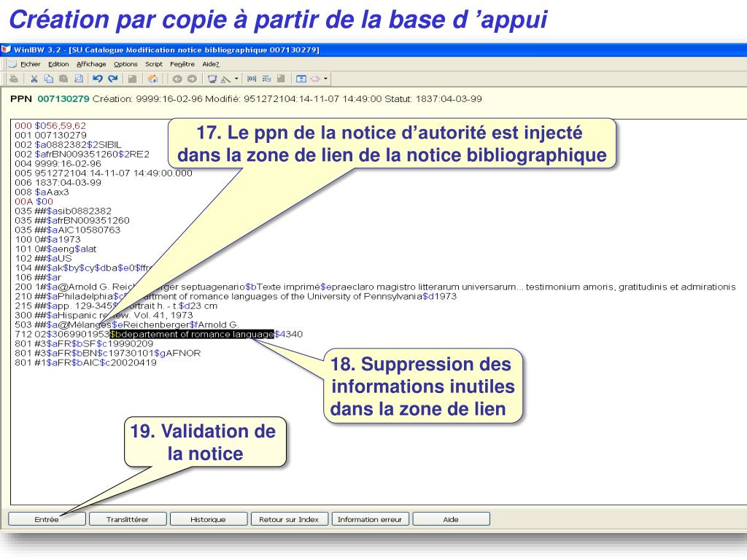Click line 001 007130279

point(50,135)
